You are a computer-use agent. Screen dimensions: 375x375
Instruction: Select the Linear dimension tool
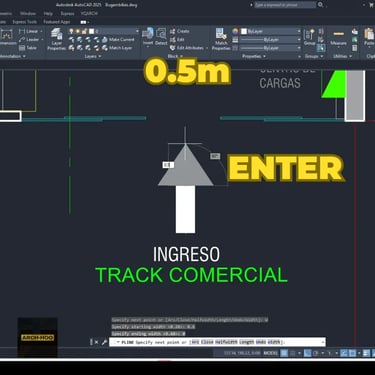[x=28, y=31]
